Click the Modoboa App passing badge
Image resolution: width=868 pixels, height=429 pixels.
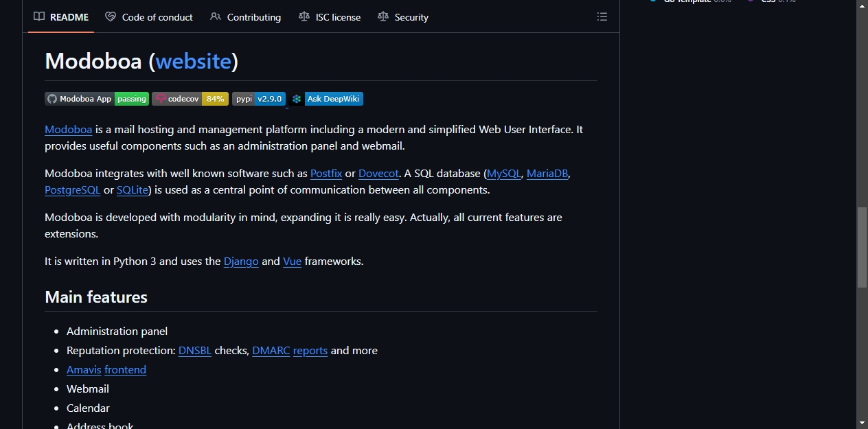[x=97, y=99]
